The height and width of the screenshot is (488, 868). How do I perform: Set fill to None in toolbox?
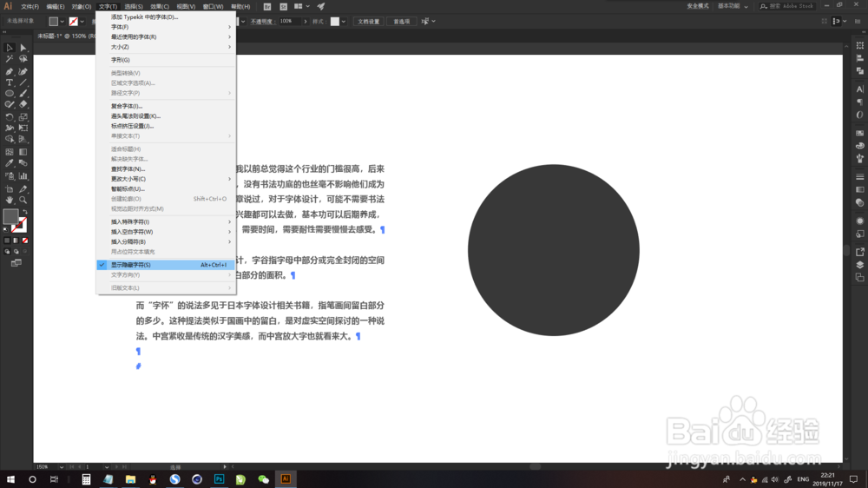pyautogui.click(x=25, y=241)
